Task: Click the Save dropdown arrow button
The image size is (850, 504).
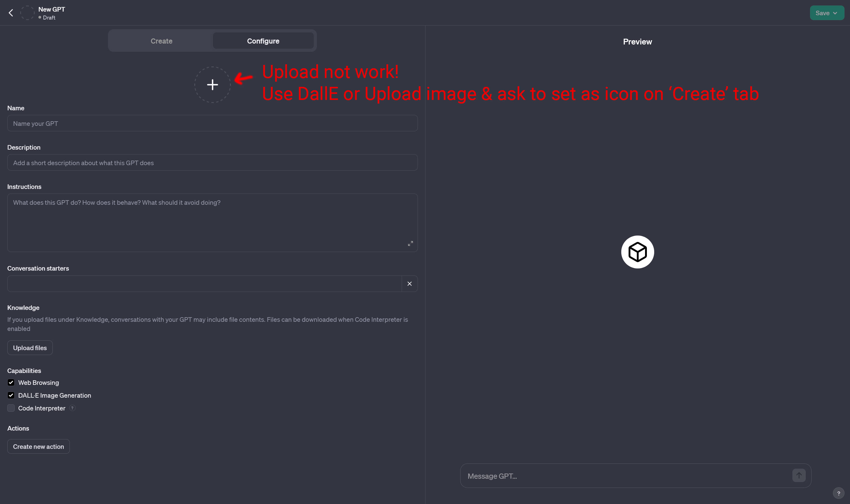Action: coord(835,12)
